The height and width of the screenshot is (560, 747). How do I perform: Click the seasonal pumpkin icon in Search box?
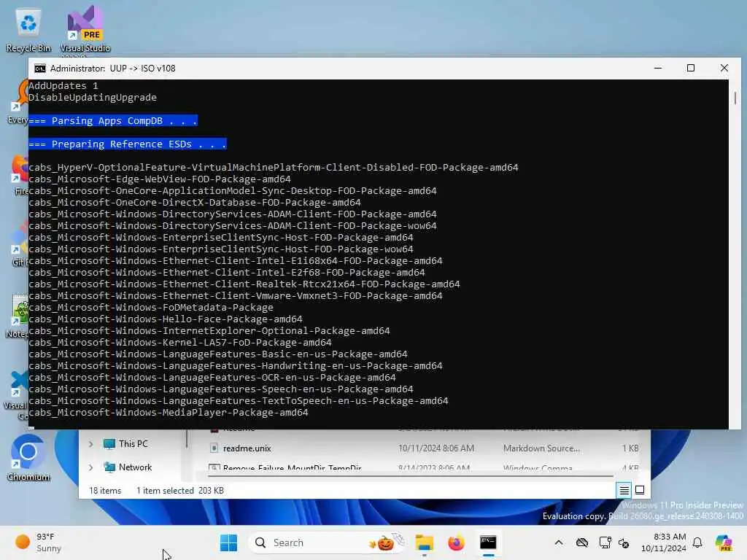[x=385, y=542]
